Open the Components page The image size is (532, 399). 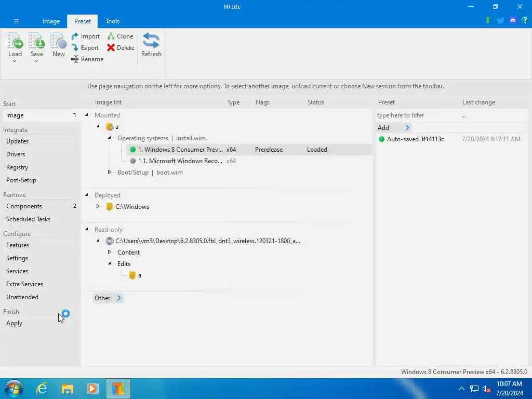tap(24, 206)
